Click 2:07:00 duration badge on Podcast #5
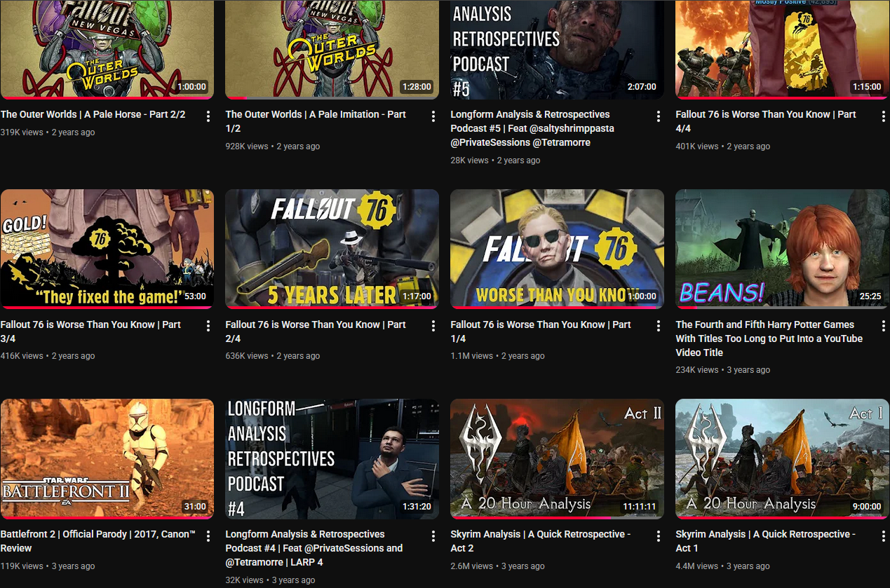Image resolution: width=890 pixels, height=588 pixels. click(x=641, y=87)
